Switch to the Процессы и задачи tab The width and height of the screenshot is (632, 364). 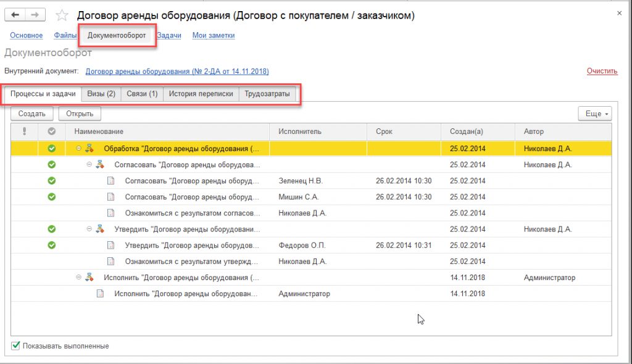[43, 94]
